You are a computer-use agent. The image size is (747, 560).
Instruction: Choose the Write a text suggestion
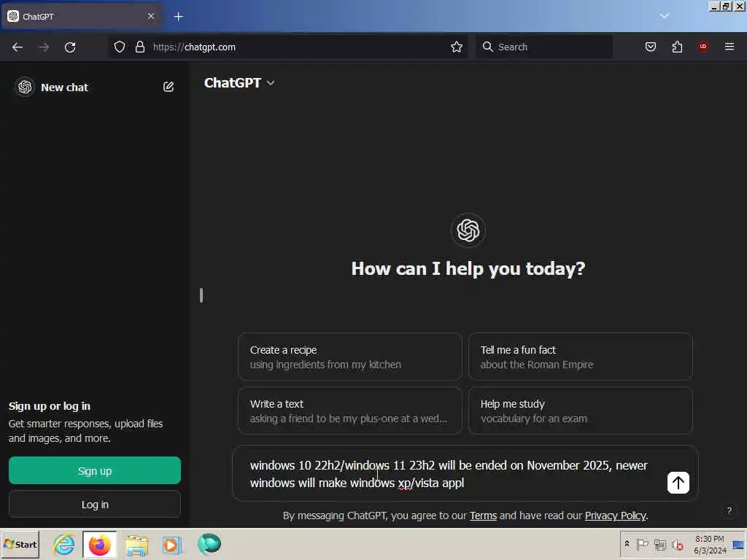point(350,411)
